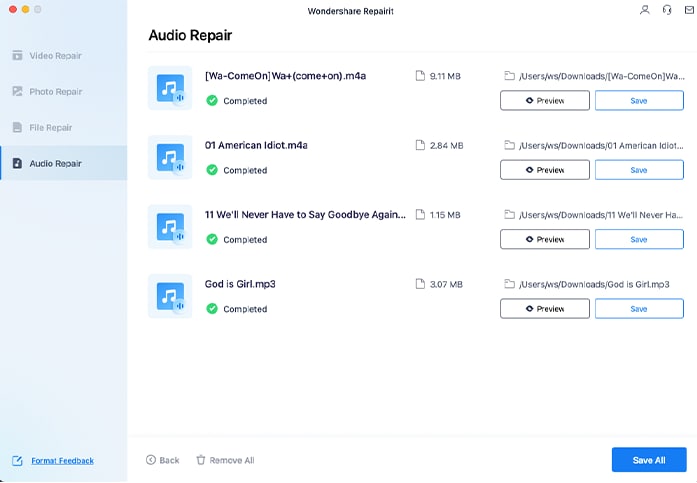Image resolution: width=697 pixels, height=483 pixels.
Task: Save 01 American Idiot.m4a
Action: 639,170
